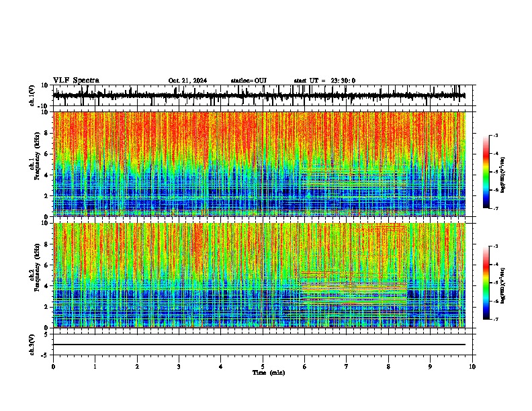Image resolution: width=532 pixels, height=411 pixels.
Task: Click time axis tick label '7'
Action: [347, 367]
